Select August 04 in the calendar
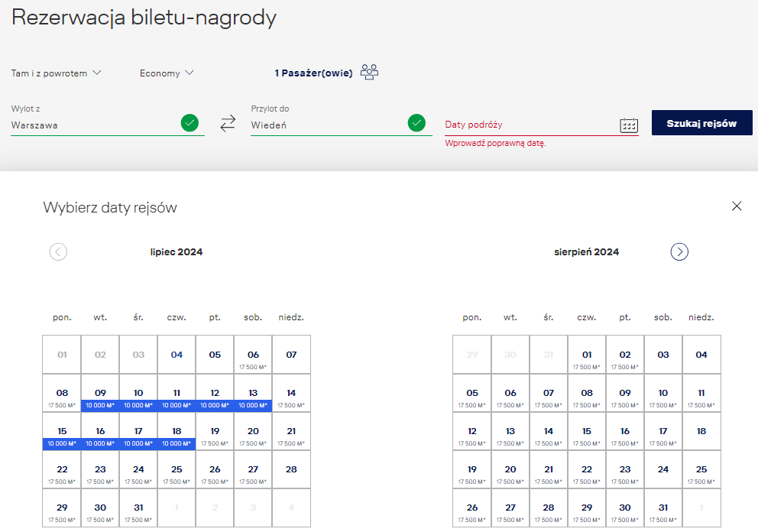This screenshot has width=758, height=532. click(701, 355)
